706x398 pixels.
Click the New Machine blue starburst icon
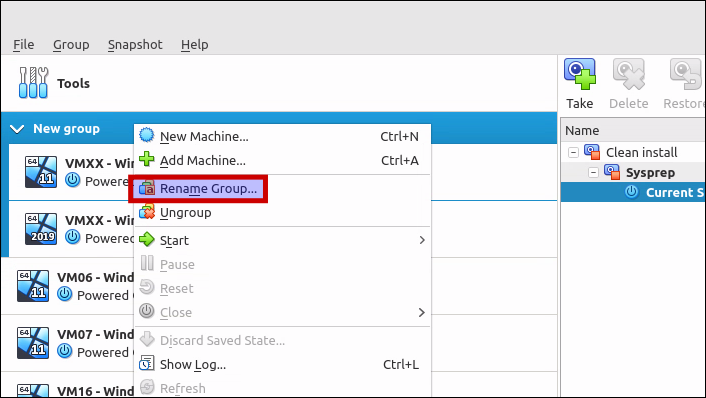click(x=147, y=136)
